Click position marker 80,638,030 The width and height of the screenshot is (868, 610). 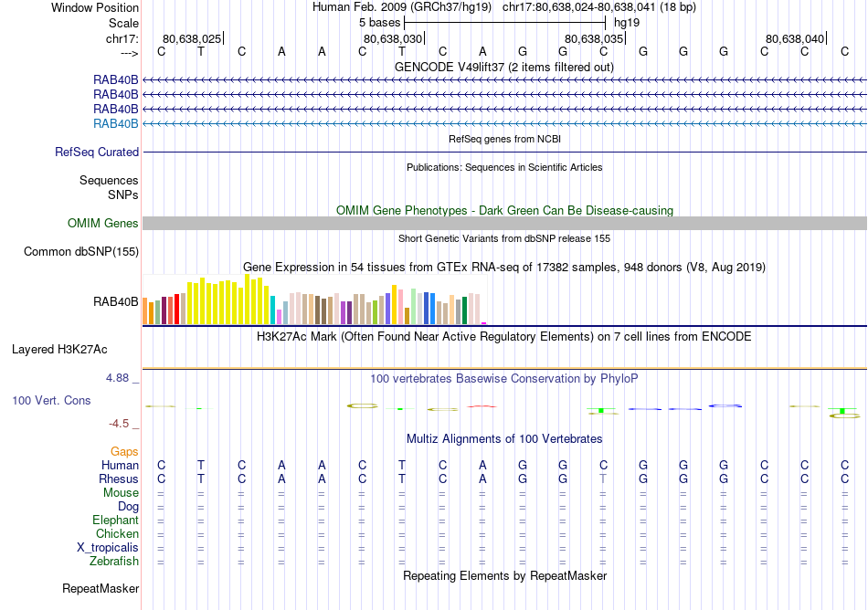pyautogui.click(x=393, y=38)
